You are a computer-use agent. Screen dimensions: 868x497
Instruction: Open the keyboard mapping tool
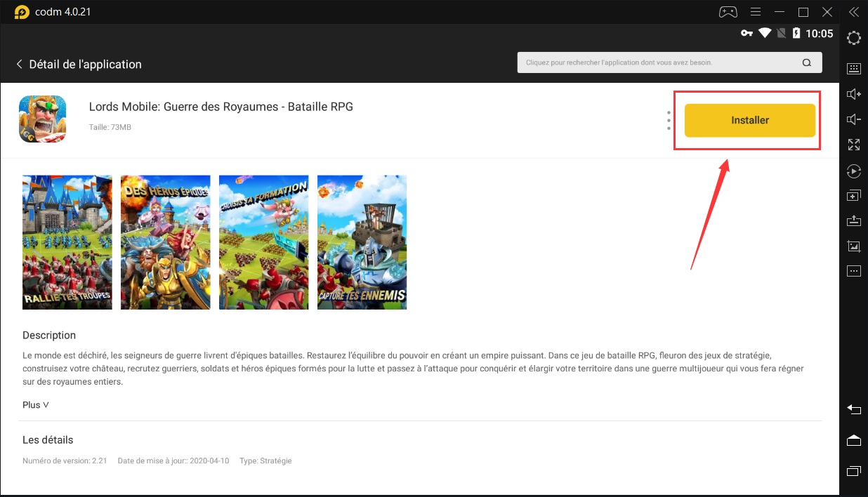pyautogui.click(x=853, y=68)
